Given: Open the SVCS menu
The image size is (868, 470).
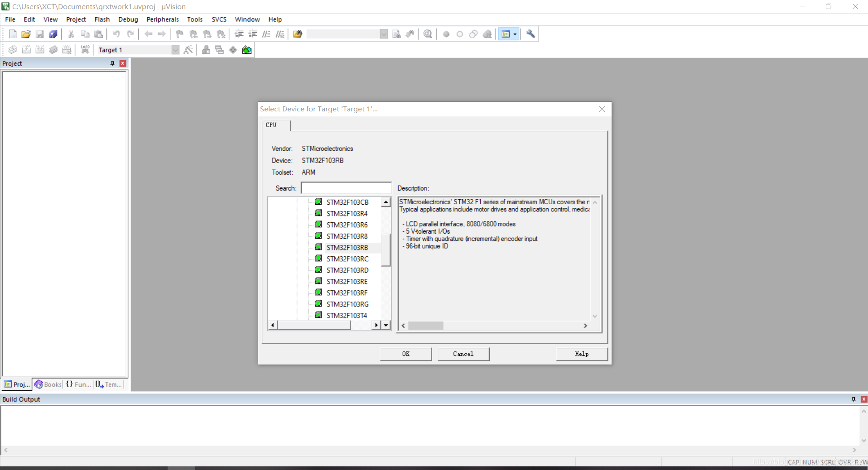Looking at the screenshot, I should (219, 19).
